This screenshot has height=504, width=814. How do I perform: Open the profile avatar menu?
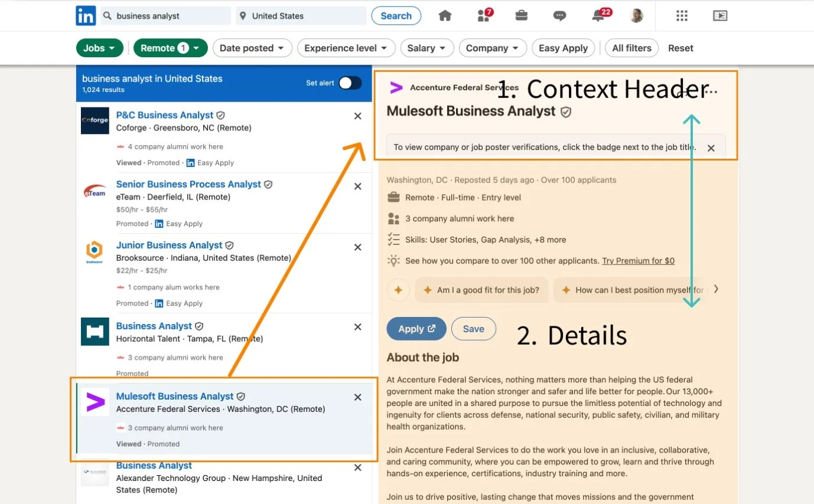636,16
